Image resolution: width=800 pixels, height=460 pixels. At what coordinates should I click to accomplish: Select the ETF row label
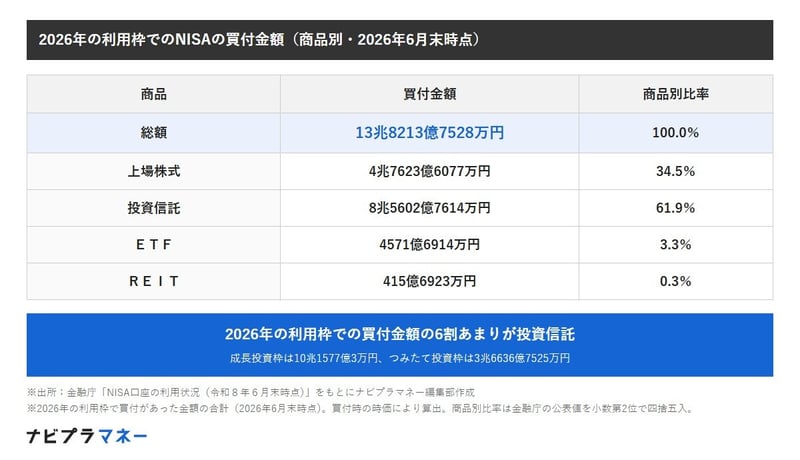pos(154,245)
